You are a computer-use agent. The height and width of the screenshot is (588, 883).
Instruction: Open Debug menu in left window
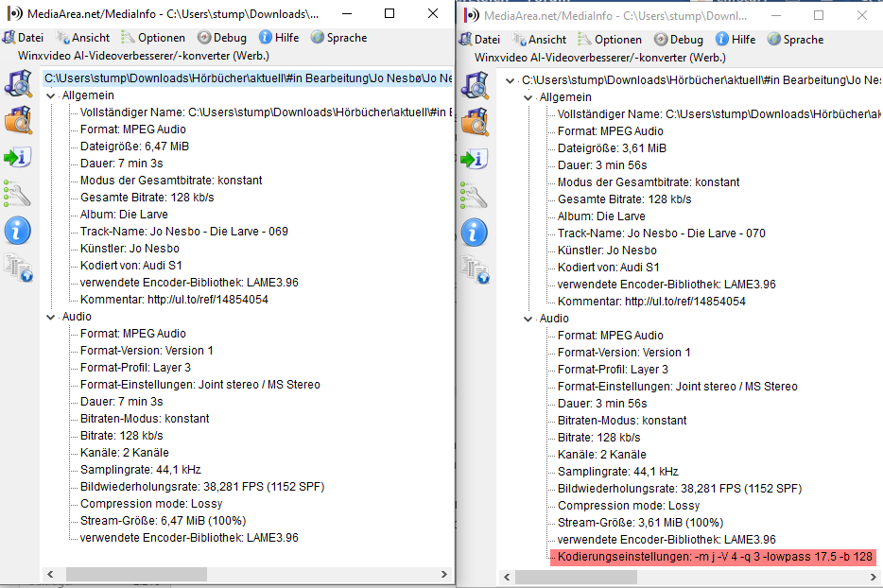tap(222, 38)
